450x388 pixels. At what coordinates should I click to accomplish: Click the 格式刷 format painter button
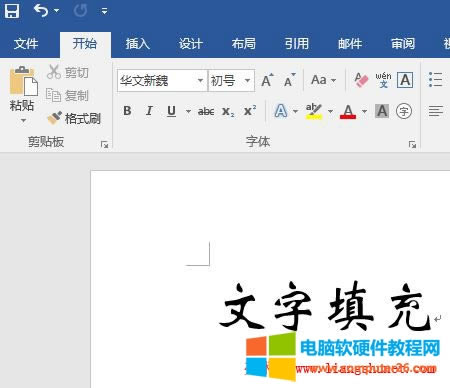pyautogui.click(x=74, y=118)
